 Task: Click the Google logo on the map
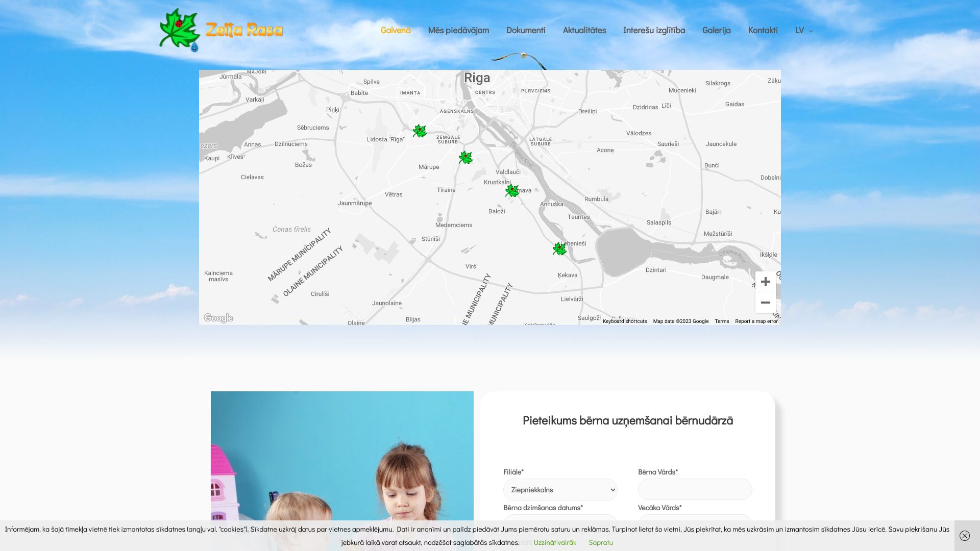point(218,318)
